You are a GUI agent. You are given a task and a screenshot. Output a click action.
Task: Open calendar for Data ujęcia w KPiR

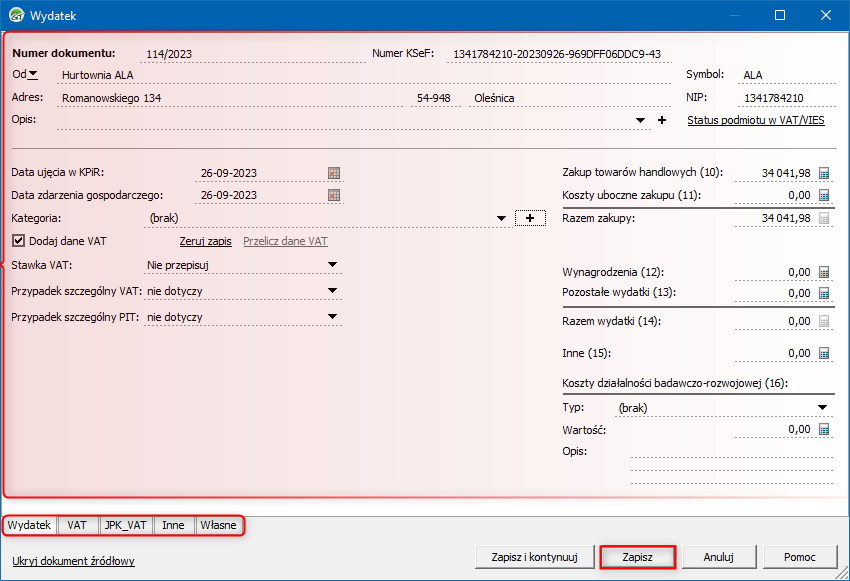[x=334, y=173]
